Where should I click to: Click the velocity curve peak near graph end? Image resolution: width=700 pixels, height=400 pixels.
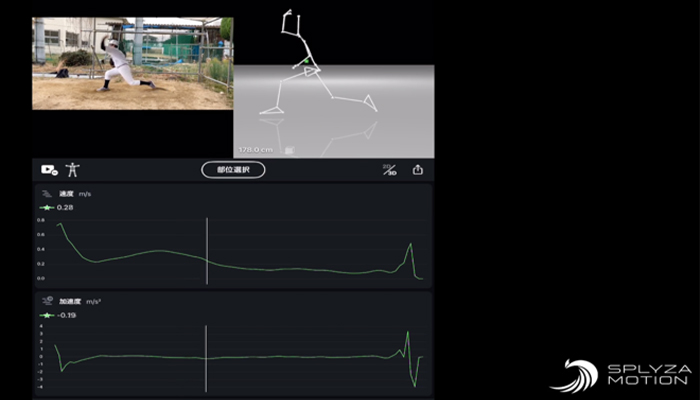point(411,244)
